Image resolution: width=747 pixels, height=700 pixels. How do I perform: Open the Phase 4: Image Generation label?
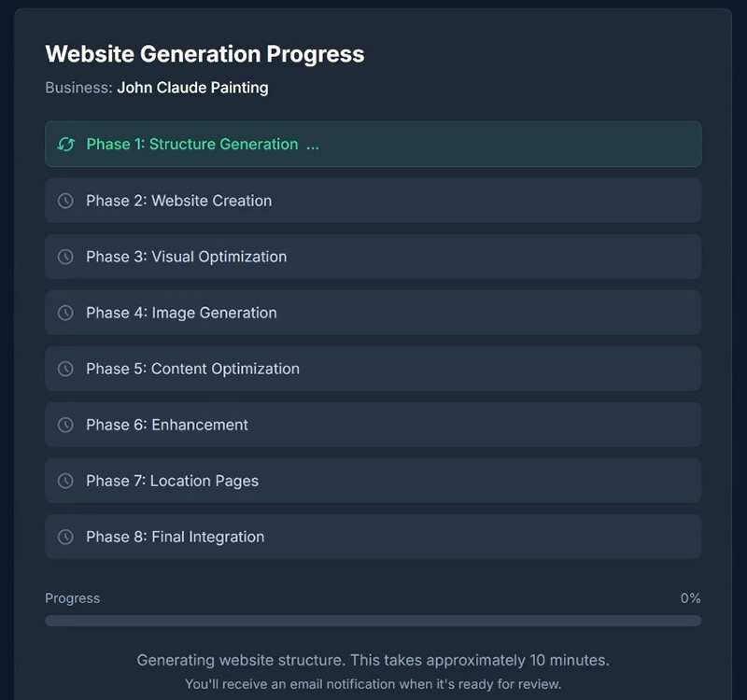181,313
